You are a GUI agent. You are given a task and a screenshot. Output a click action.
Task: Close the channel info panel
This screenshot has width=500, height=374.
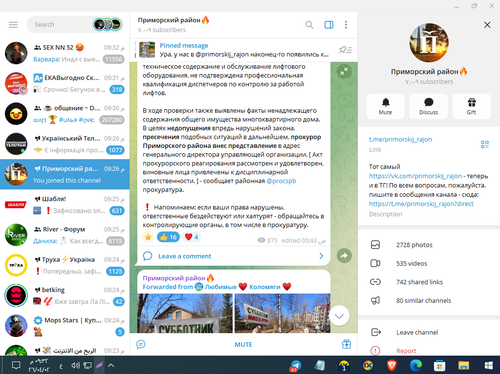pyautogui.click(x=487, y=25)
